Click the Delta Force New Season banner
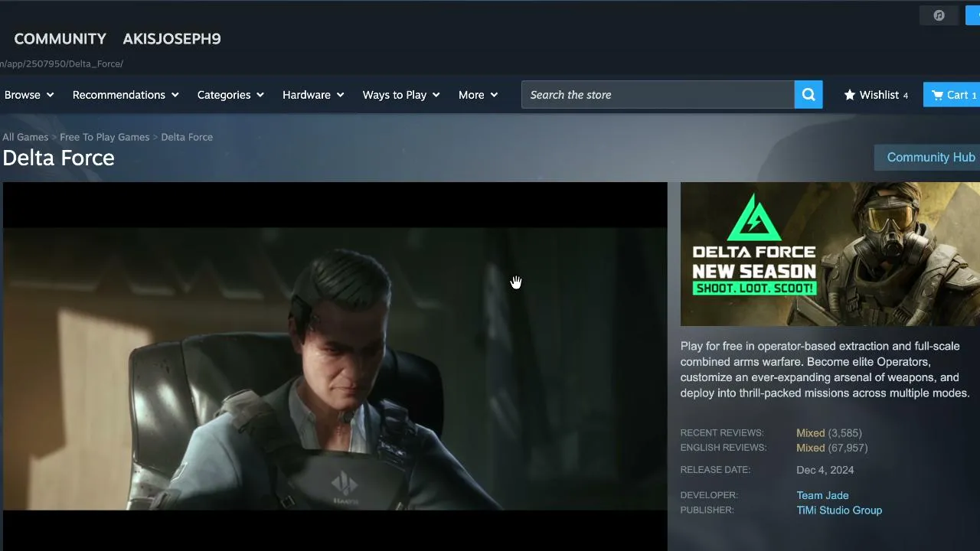Viewport: 980px width, 551px height. [x=830, y=254]
